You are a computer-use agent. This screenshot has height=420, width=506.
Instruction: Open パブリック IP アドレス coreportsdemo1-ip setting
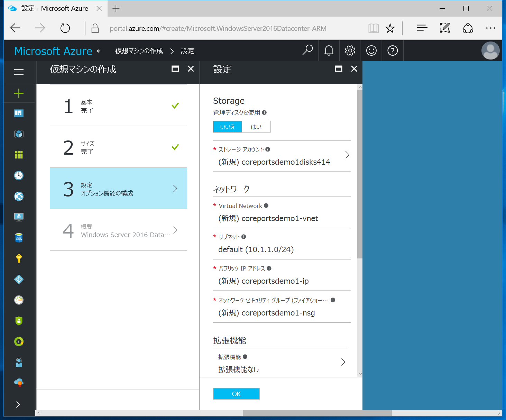pos(282,275)
